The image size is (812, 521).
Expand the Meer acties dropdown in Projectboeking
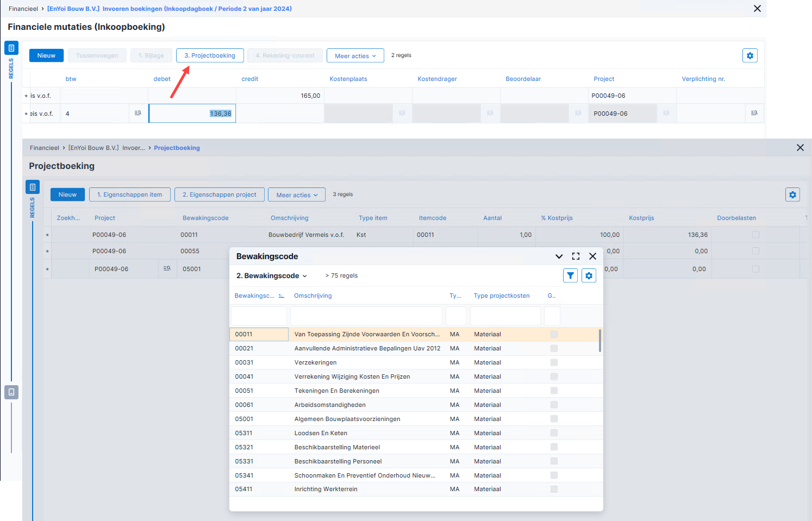pyautogui.click(x=297, y=194)
